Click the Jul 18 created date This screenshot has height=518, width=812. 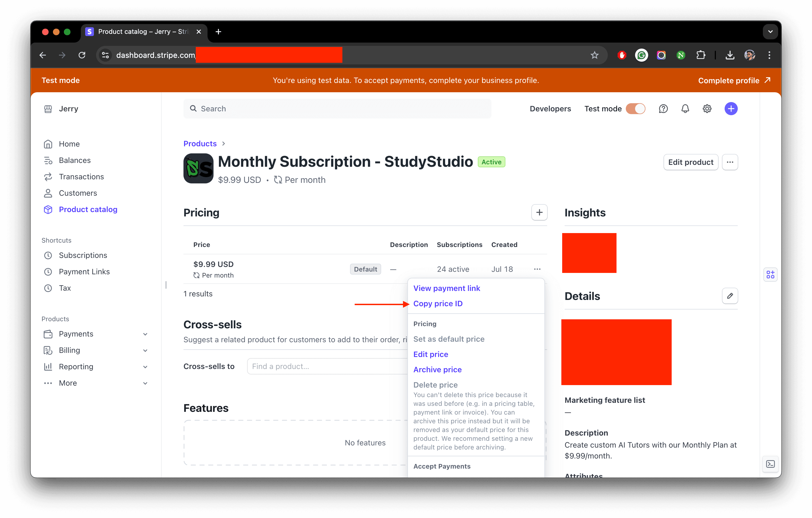(502, 269)
